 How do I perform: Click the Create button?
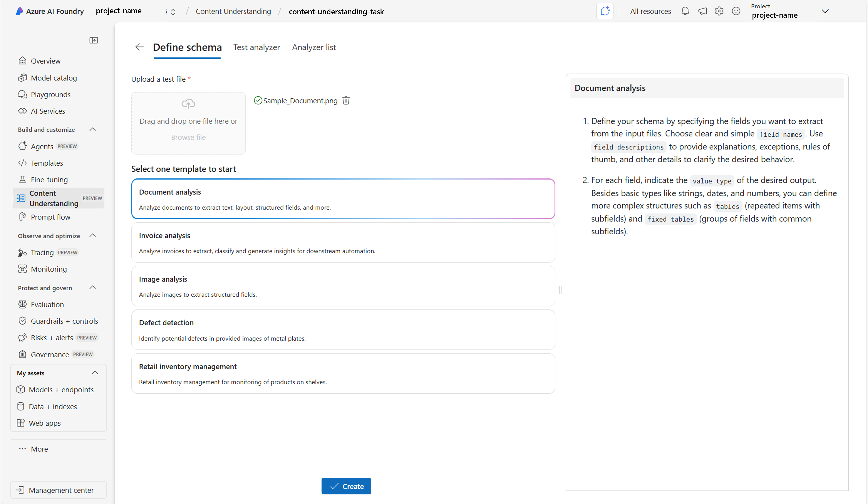[346, 486]
